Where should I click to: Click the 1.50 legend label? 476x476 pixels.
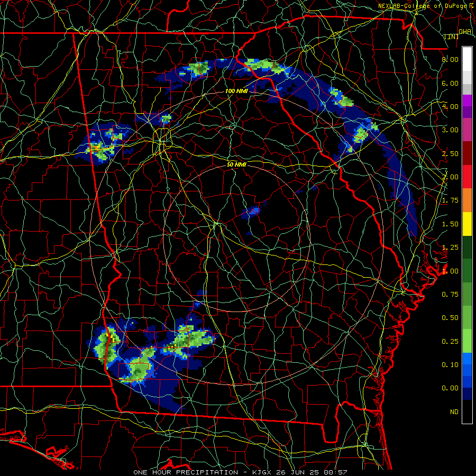(450, 224)
